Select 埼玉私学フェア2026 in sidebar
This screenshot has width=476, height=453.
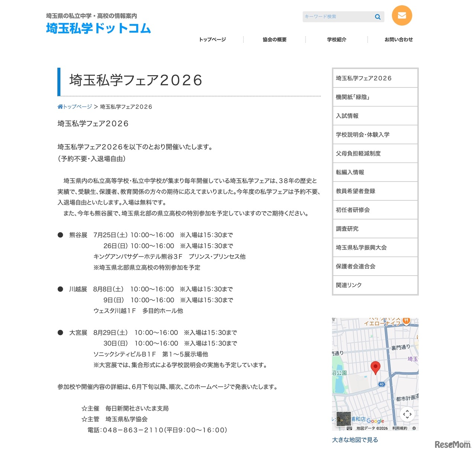tap(375, 78)
